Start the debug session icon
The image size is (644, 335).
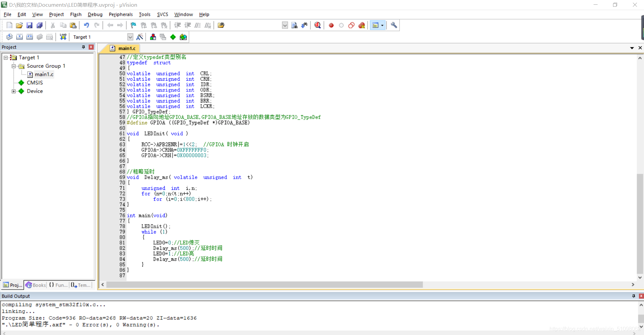(x=317, y=25)
